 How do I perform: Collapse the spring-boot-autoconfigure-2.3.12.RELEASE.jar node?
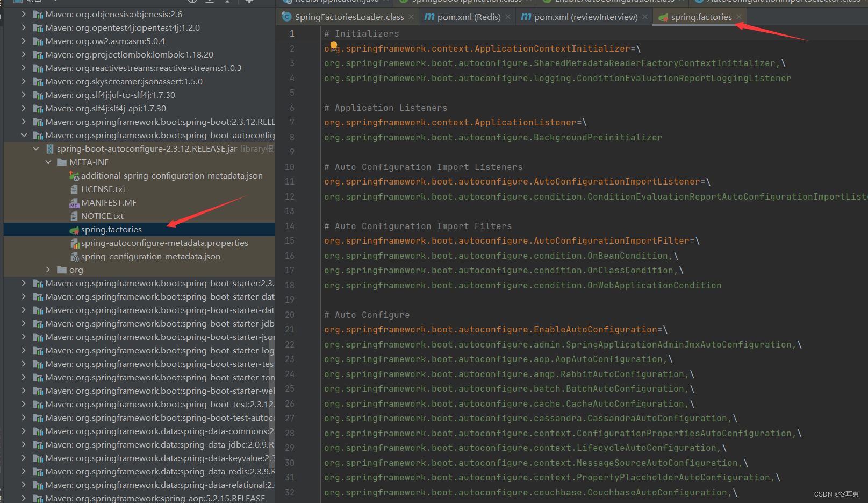point(36,148)
